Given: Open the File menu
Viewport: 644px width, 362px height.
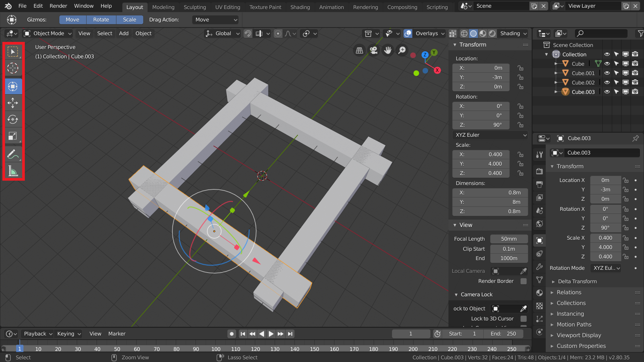Looking at the screenshot, I should [22, 6].
